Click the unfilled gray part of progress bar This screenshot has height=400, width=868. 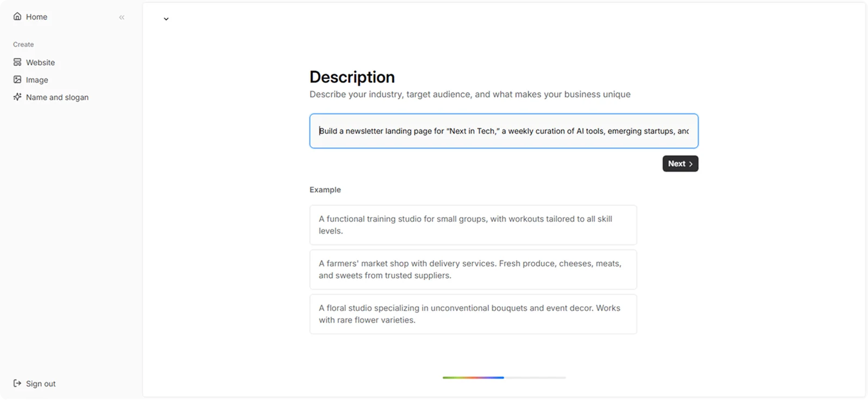tap(535, 377)
